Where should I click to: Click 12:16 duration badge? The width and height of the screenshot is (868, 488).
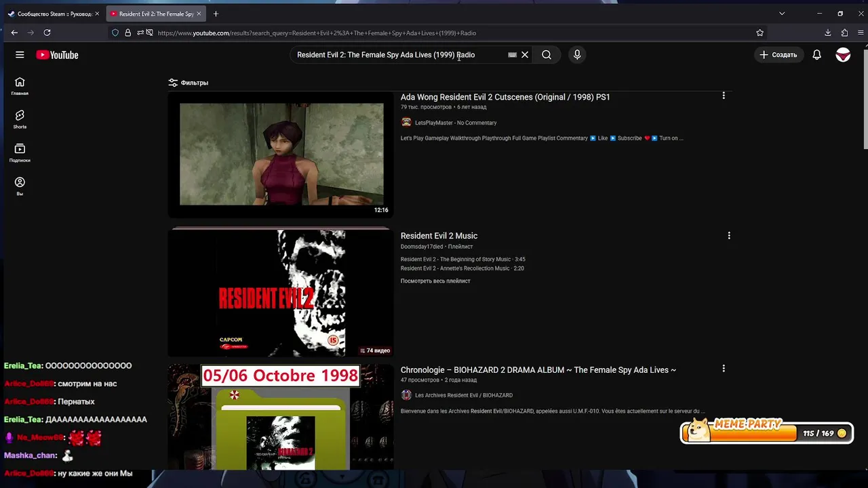pos(381,210)
